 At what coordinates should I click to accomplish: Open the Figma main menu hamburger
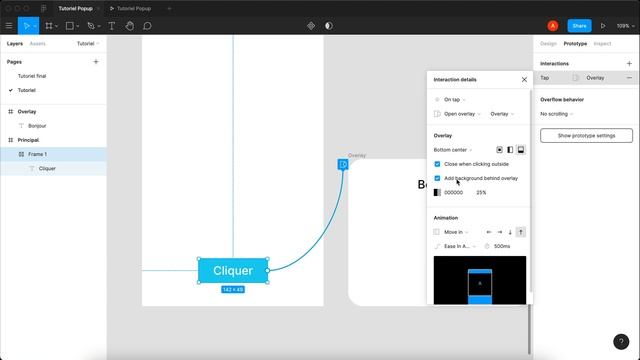pos(9,26)
